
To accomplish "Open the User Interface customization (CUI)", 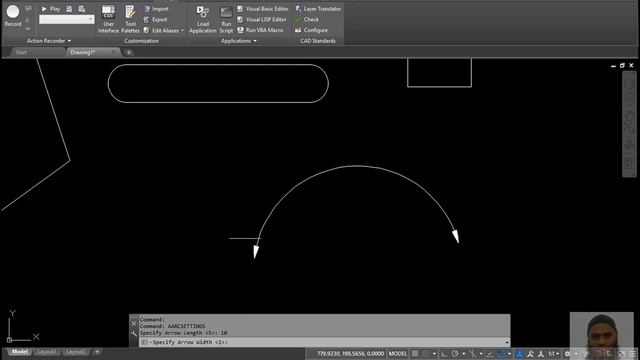I will click(108, 19).
